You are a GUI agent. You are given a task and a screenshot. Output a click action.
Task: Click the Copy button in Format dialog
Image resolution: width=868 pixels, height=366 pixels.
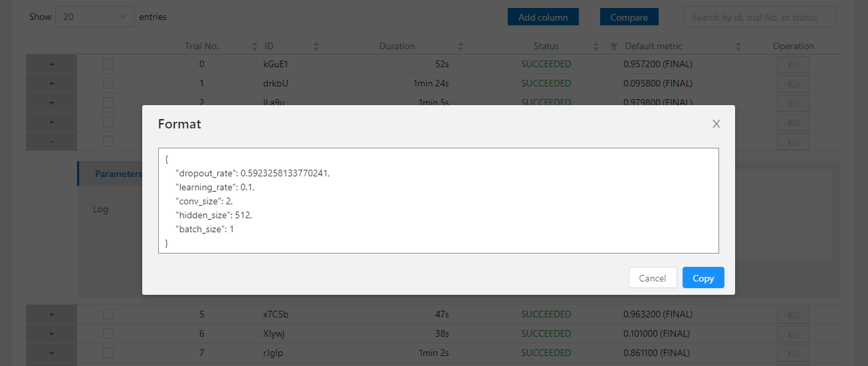[x=703, y=278]
